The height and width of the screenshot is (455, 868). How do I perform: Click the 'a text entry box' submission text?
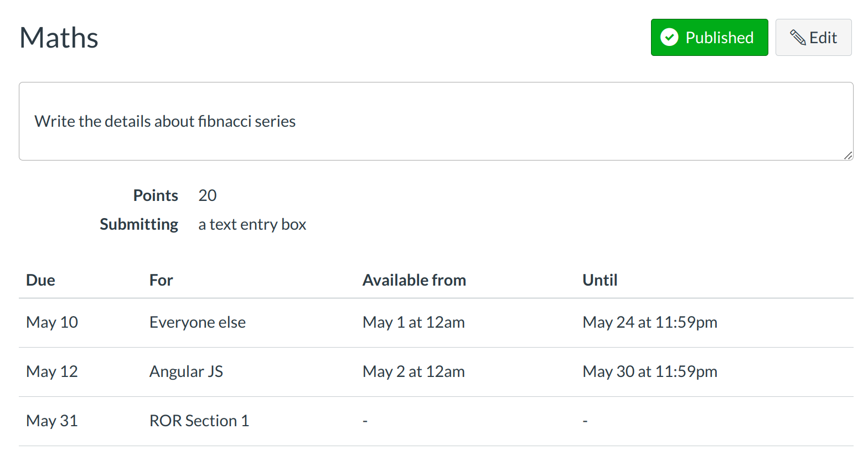(252, 224)
